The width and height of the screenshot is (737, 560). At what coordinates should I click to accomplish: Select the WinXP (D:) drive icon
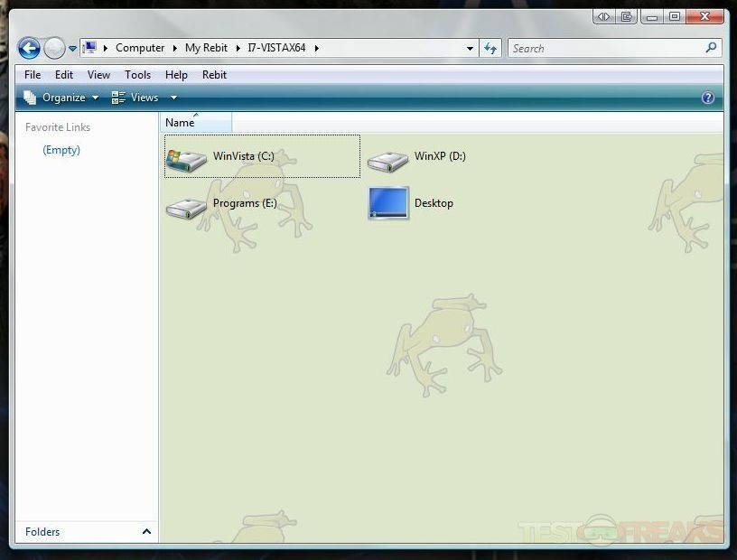tap(388, 160)
